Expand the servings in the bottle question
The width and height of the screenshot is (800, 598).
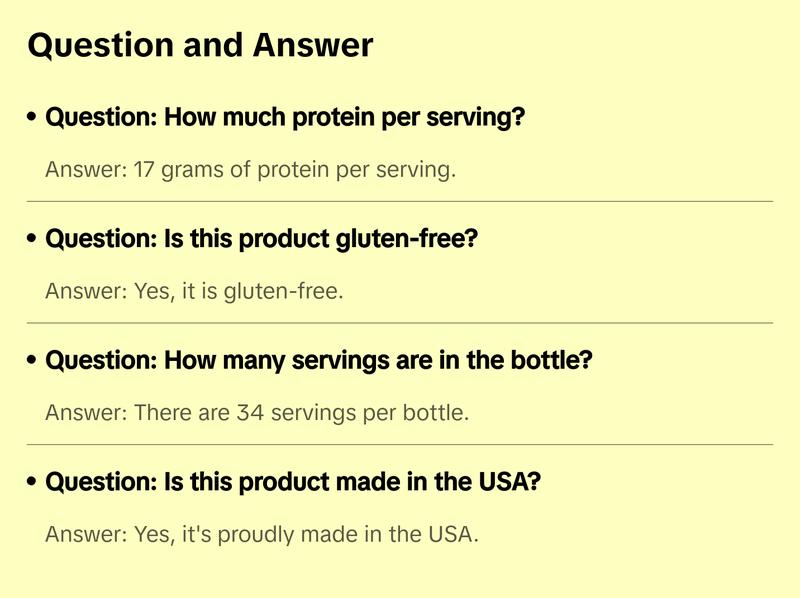pos(319,360)
